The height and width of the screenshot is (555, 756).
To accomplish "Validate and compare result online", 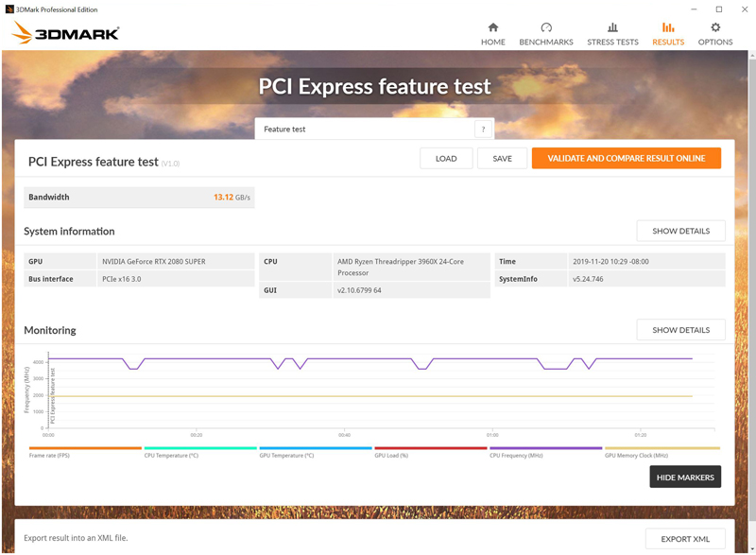I will pyautogui.click(x=626, y=159).
